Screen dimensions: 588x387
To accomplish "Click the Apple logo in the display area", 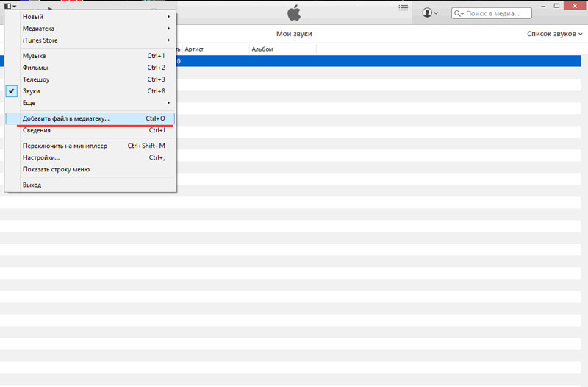I will (x=294, y=13).
